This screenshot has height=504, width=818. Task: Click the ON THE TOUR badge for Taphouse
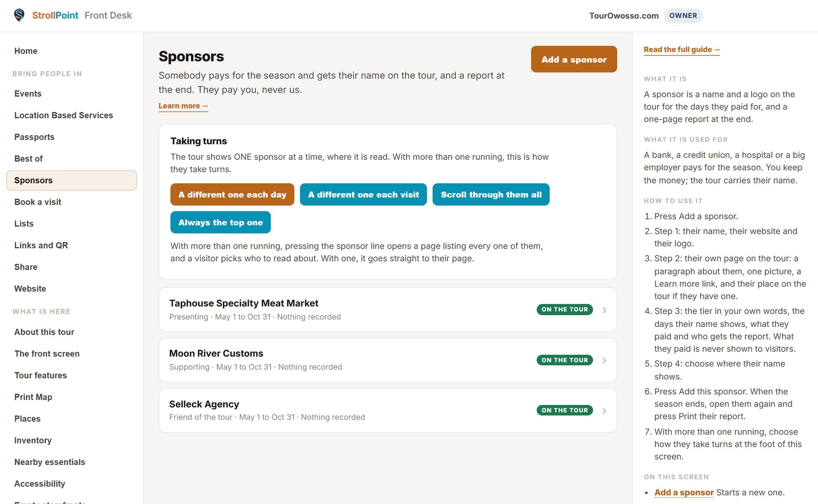564,310
